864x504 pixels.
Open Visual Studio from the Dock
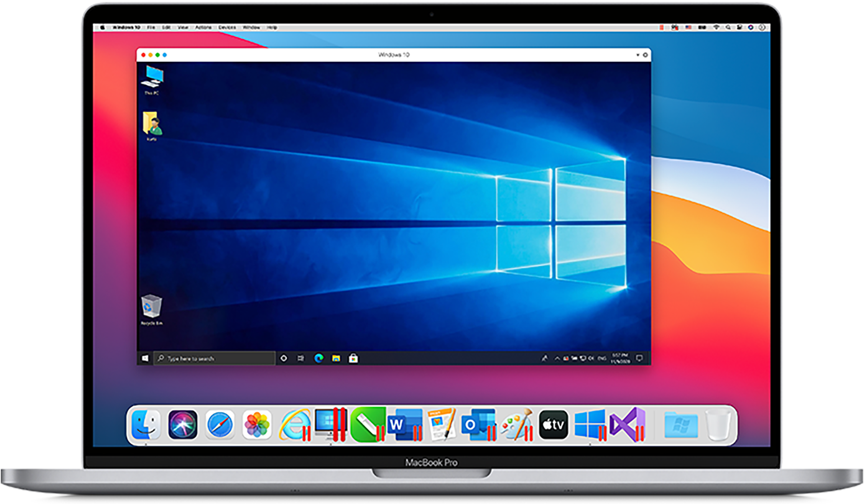point(626,424)
